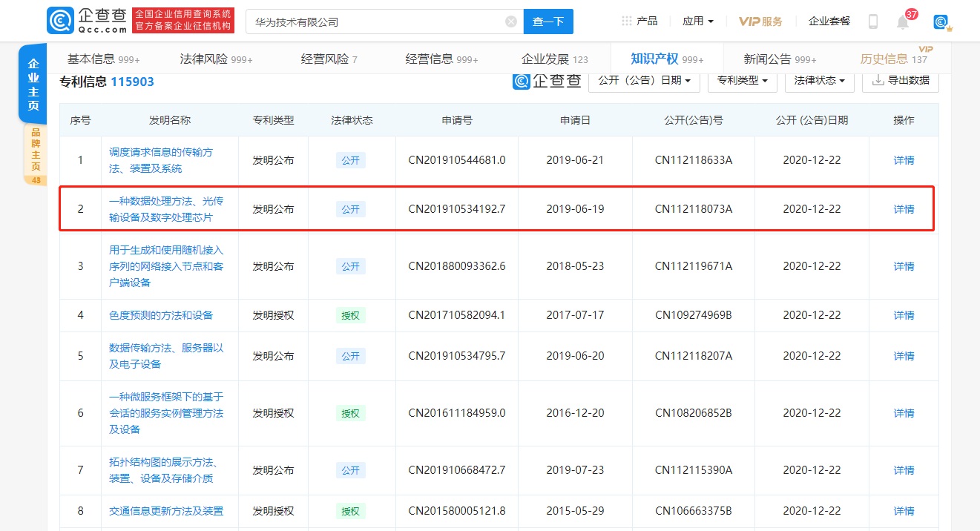Open the 法律状态 filter dropdown
Viewport: 980px width, 531px height.
point(819,82)
